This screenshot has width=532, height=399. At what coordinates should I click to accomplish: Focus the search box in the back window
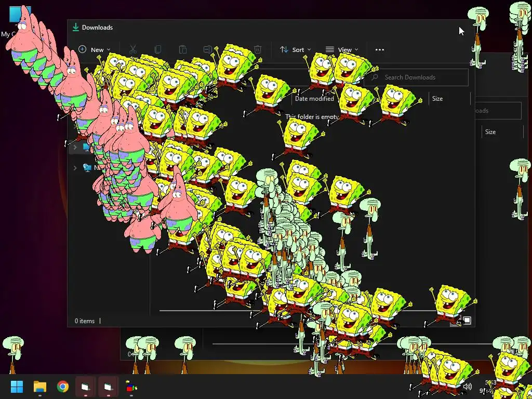pos(498,111)
